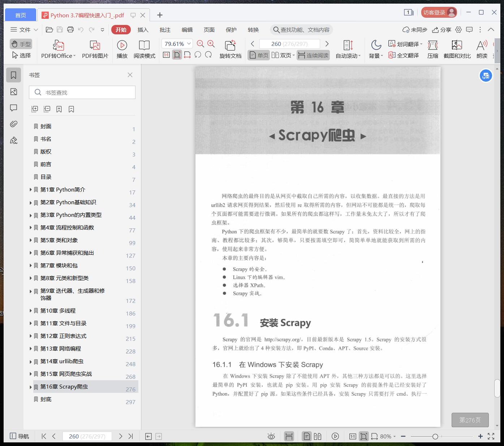Enter fullscreen with status bar icon
Image resolution: width=504 pixels, height=446 pixels.
point(491,436)
